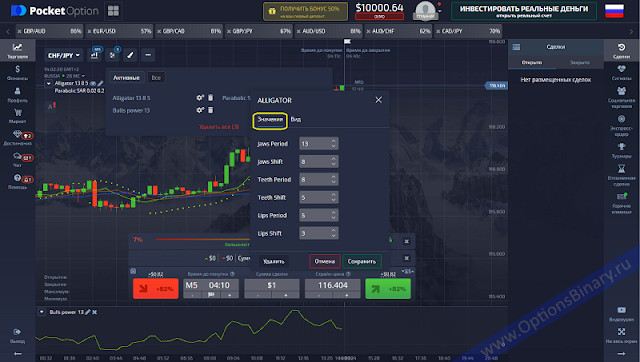Open Express order in right sidebar
640x362 pixels.
pyautogui.click(x=621, y=125)
